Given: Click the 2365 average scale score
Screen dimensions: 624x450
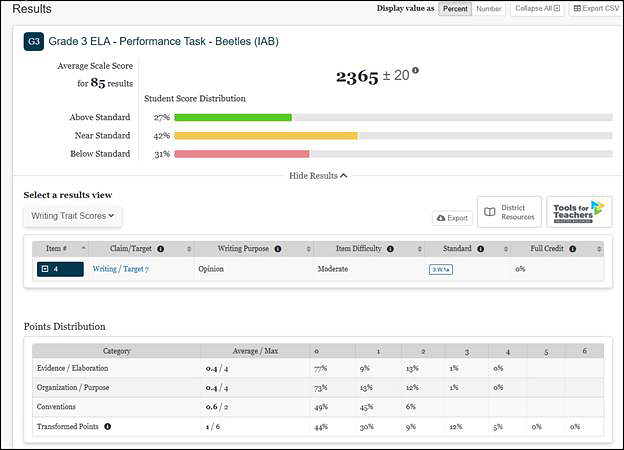Looking at the screenshot, I should [x=357, y=76].
